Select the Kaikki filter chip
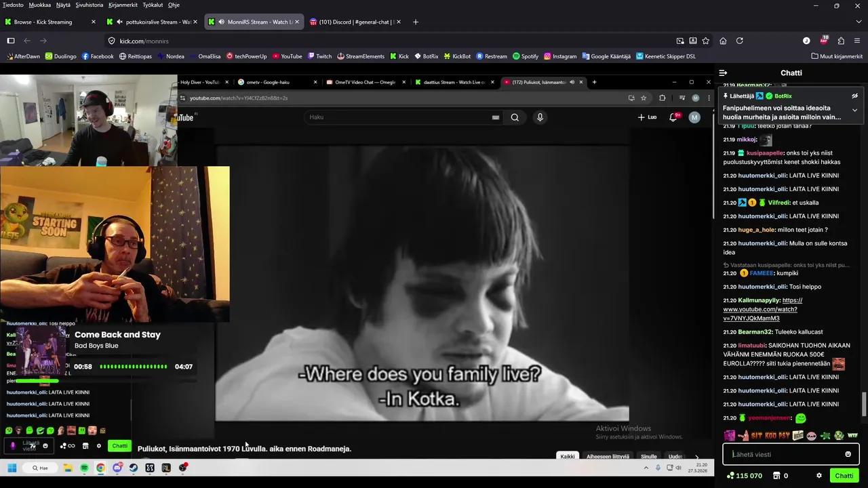Screen dimensions: 868x488 568,456
